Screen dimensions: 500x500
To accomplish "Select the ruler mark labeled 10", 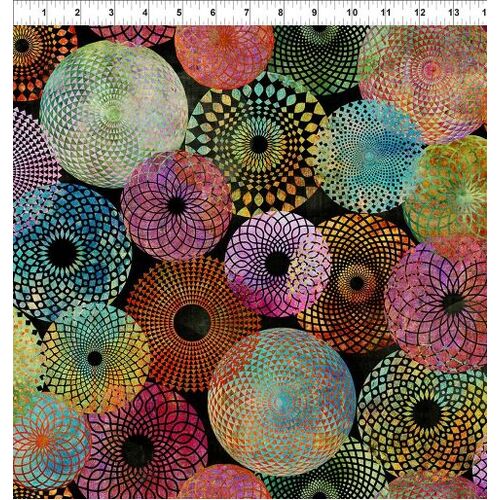I will pyautogui.click(x=352, y=13).
